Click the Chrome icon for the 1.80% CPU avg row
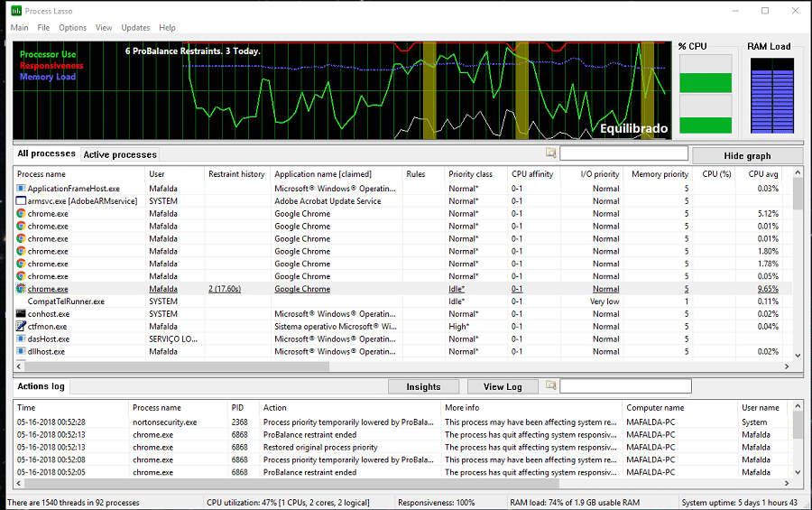The width and height of the screenshot is (812, 510). pos(21,251)
